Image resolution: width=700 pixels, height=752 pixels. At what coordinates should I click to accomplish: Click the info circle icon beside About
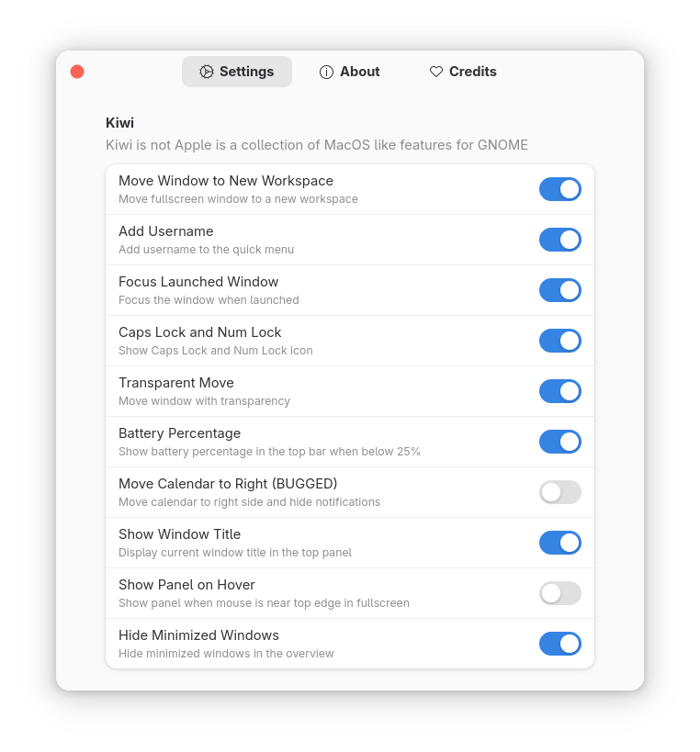pyautogui.click(x=326, y=72)
